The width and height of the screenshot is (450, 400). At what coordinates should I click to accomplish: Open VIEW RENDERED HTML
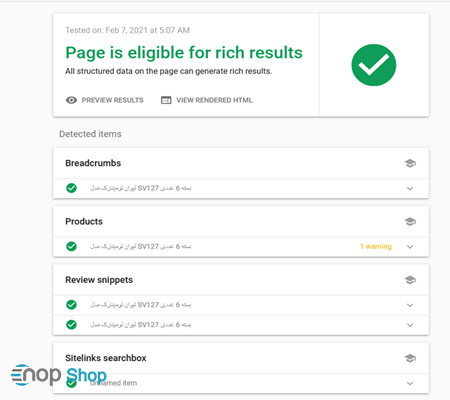214,100
